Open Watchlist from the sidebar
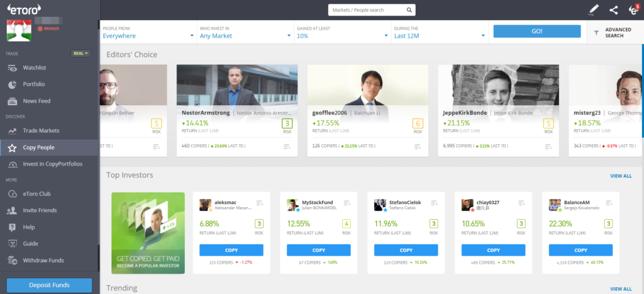 click(x=35, y=67)
